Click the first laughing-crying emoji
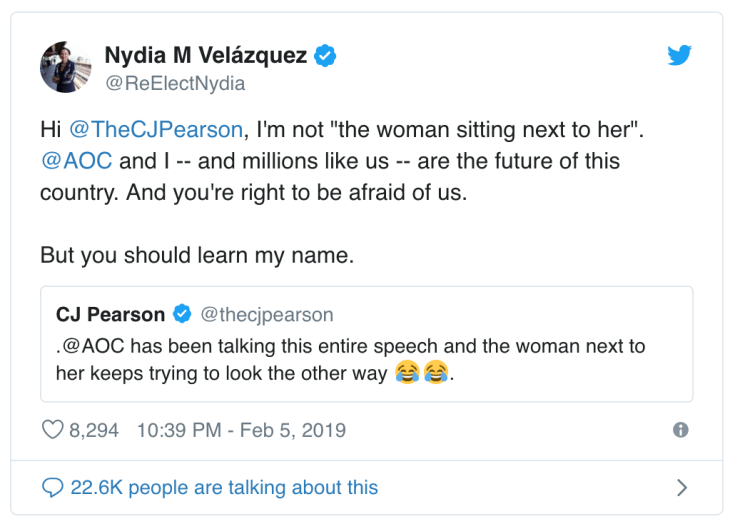 tap(406, 374)
